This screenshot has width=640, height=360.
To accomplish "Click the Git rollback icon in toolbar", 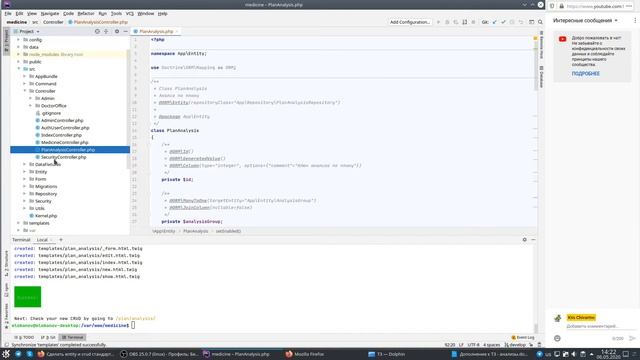I will click(x=521, y=22).
